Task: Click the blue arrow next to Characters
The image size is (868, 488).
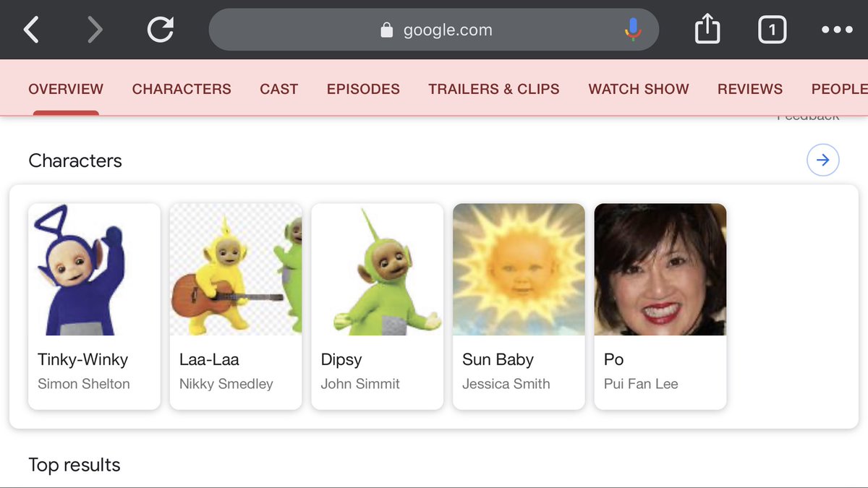Action: [x=822, y=160]
